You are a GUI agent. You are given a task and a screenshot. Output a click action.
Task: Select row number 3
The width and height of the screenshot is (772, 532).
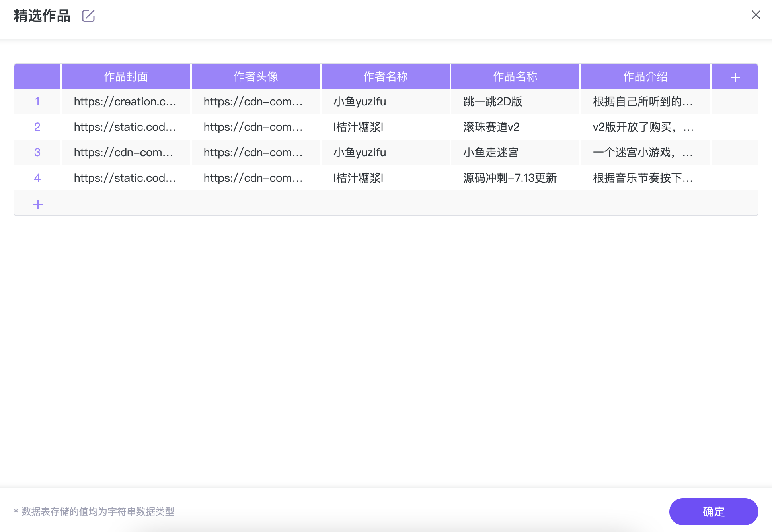tap(37, 153)
